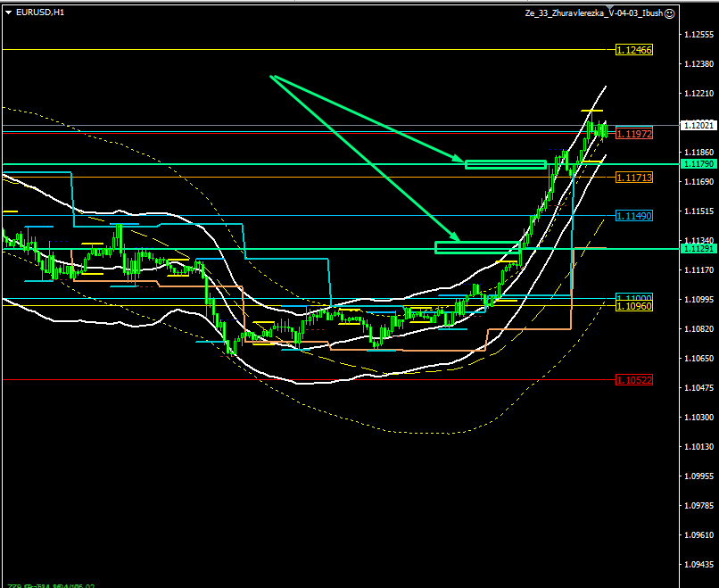Click the 1.09785 price scale value
This screenshot has width=719, height=588.
tap(698, 505)
